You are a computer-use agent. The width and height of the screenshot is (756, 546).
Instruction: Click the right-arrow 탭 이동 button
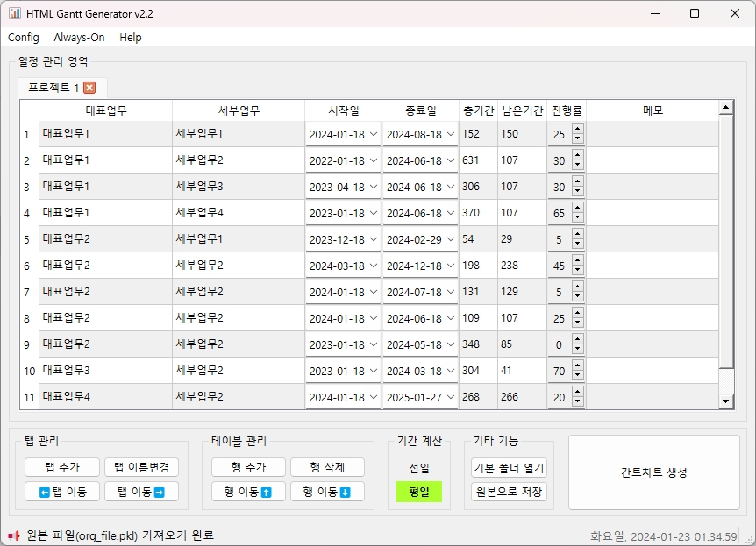coord(141,492)
